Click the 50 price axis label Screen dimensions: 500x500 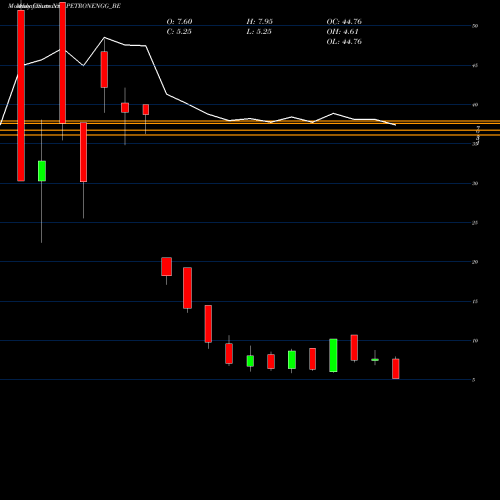[x=475, y=26]
